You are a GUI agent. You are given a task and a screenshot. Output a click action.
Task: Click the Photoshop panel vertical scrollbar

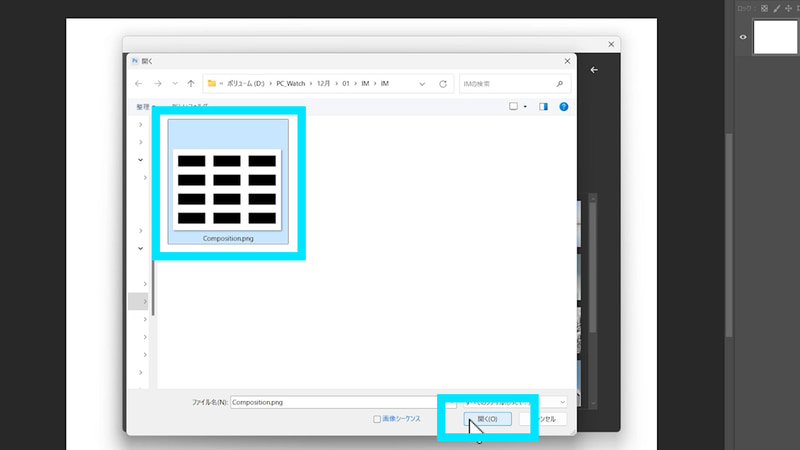(x=729, y=235)
